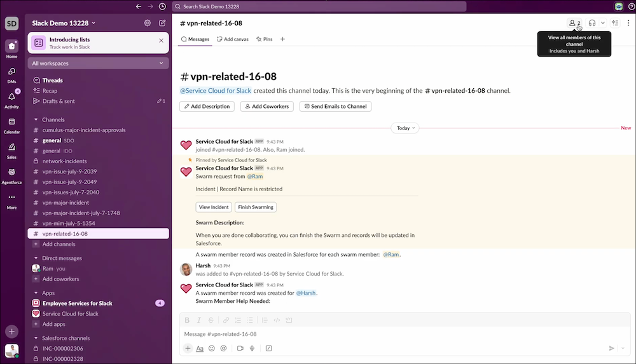Collapse the Salesforce channels section
Image resolution: width=636 pixels, height=364 pixels.
[x=36, y=338]
